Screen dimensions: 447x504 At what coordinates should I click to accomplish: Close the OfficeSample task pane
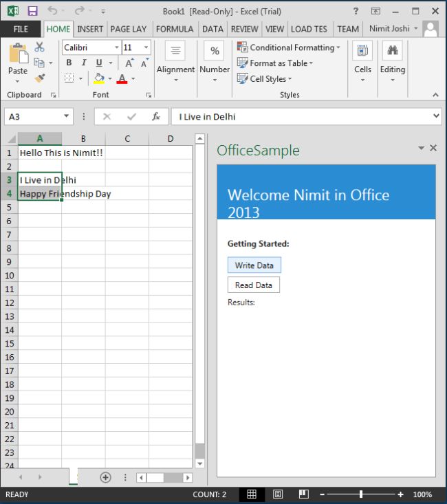tap(433, 148)
